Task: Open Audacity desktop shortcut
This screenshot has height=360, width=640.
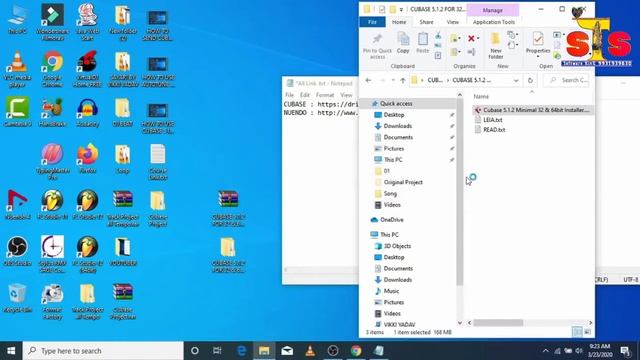Action: click(x=87, y=112)
